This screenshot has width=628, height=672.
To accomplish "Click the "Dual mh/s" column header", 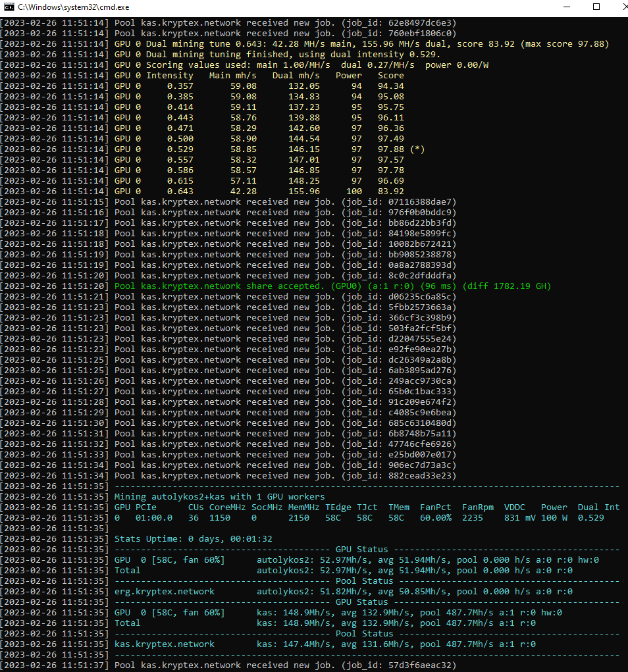I will pos(296,76).
